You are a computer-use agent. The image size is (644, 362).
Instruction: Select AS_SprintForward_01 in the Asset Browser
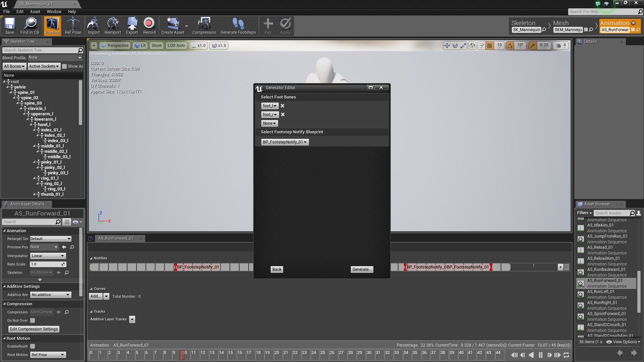click(607, 314)
